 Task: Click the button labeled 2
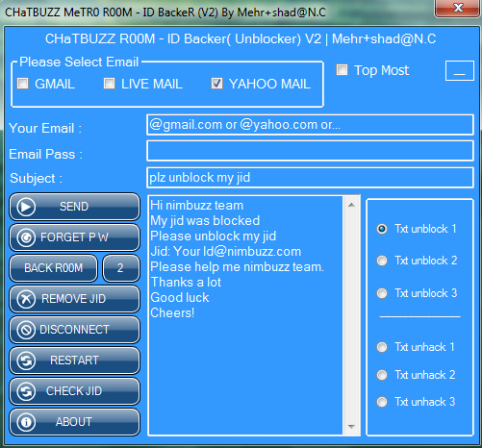(x=121, y=268)
